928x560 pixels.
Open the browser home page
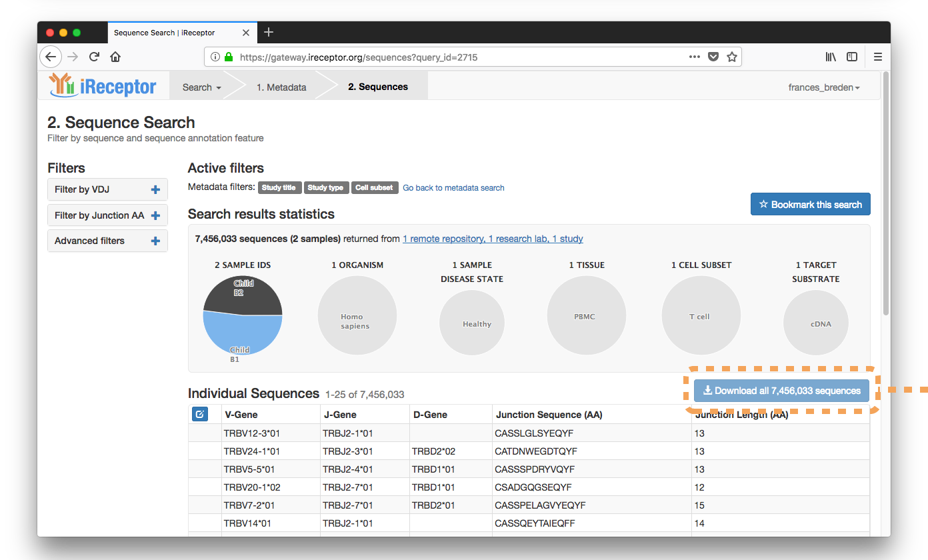115,57
